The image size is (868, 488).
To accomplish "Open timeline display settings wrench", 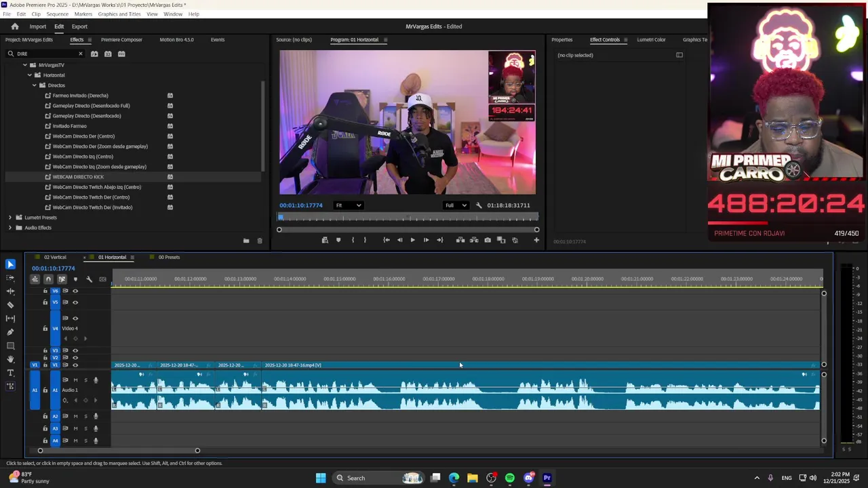I will [x=89, y=279].
